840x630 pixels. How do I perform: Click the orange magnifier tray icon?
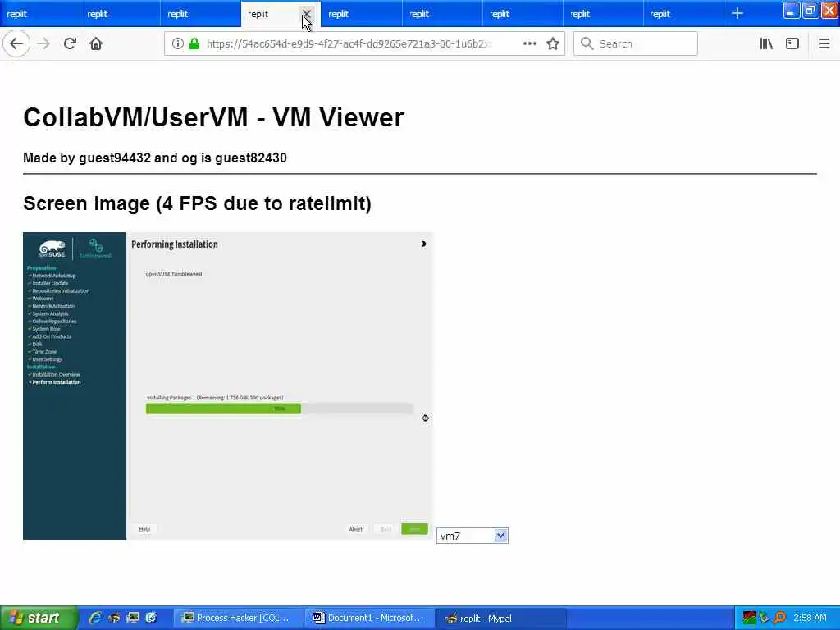(x=779, y=618)
